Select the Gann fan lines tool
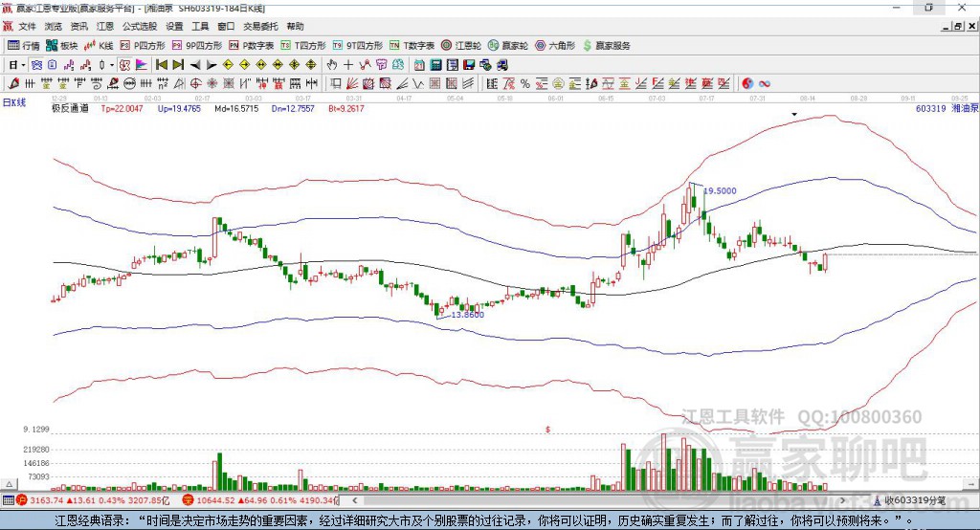980x530 pixels. pos(352,84)
